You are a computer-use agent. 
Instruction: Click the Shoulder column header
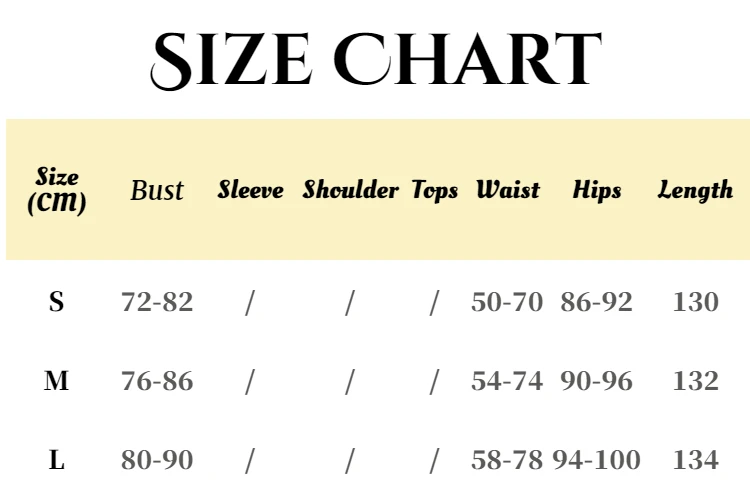tap(351, 189)
